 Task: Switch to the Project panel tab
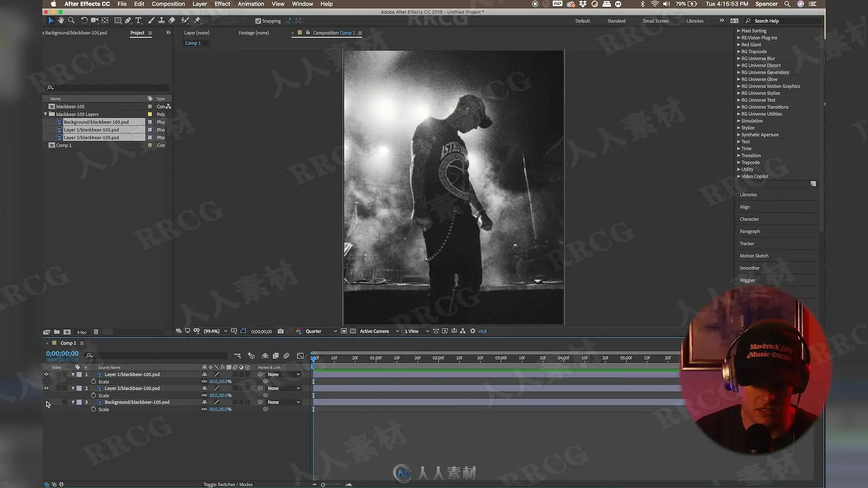point(137,33)
